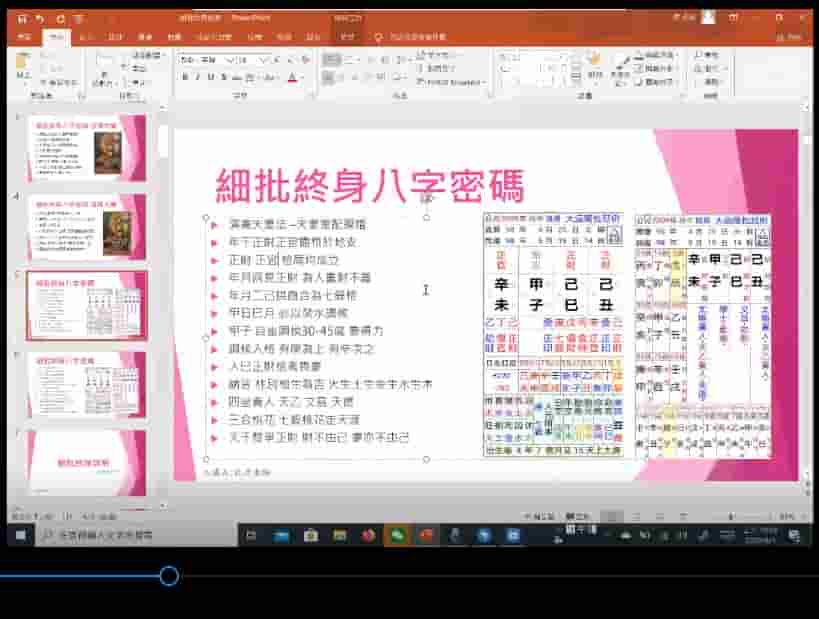
Task: Select the third slide thumbnail in the pane
Action: point(85,305)
